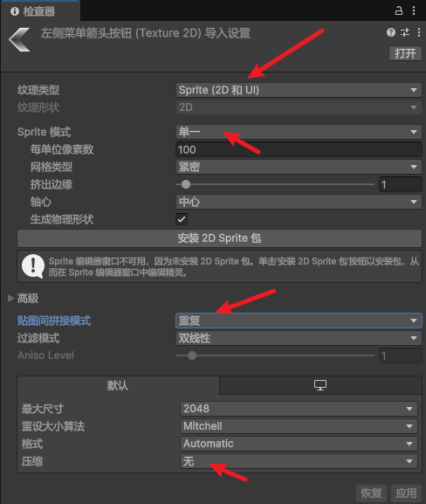Viewport: 426px width, 504px height.
Task: Toggle the 生成物理形状 checkbox
Action: 182,219
